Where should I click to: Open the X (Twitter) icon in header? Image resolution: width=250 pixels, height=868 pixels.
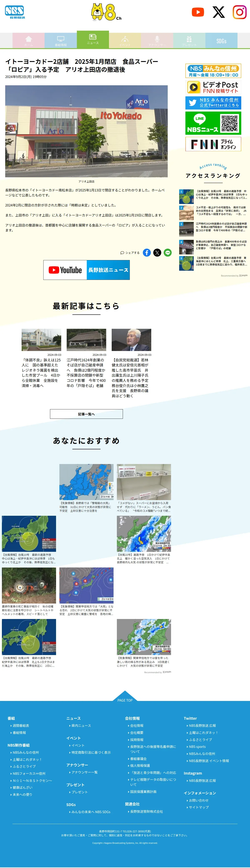click(219, 12)
